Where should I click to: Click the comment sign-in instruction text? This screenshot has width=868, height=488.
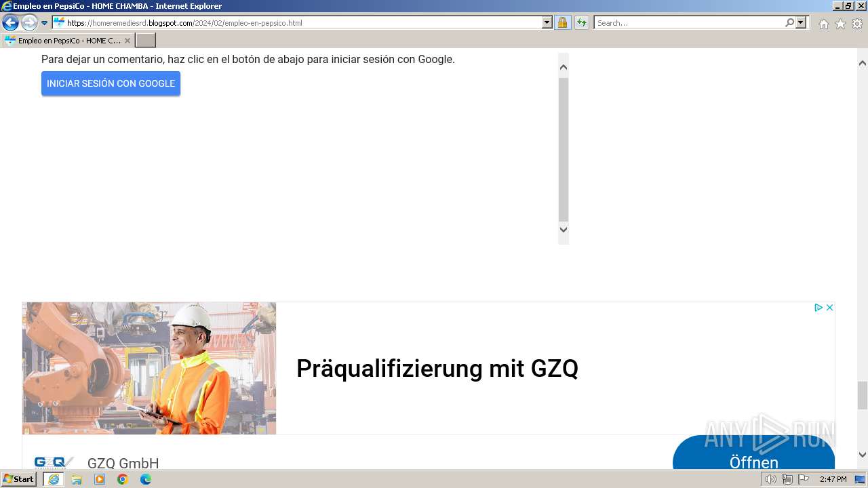pyautogui.click(x=248, y=59)
